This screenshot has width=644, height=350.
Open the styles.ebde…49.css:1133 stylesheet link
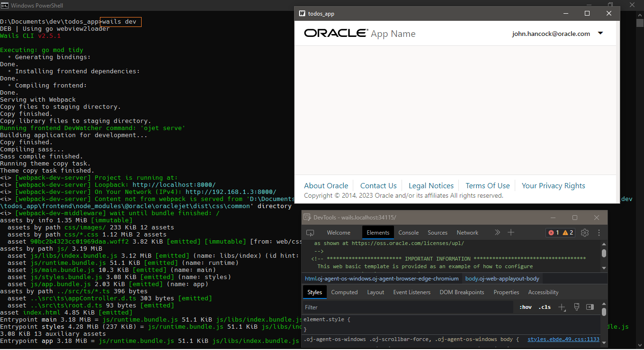click(563, 339)
